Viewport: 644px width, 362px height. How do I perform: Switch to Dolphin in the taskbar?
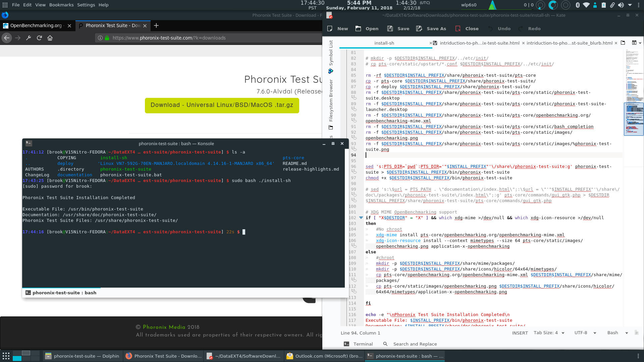tap(82, 356)
